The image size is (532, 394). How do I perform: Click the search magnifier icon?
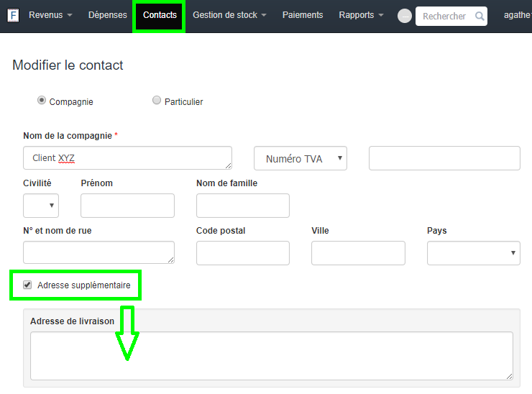480,16
